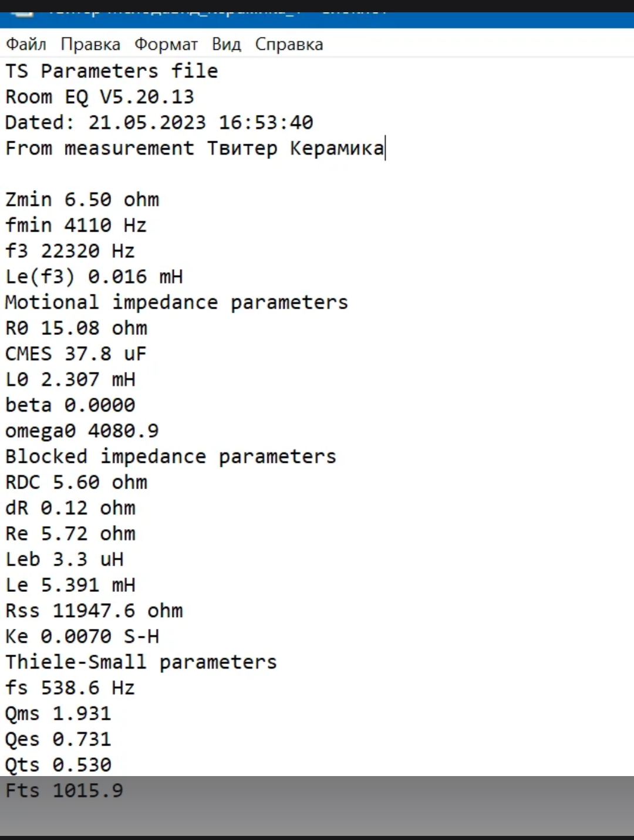Open the Справка menu

(x=289, y=45)
